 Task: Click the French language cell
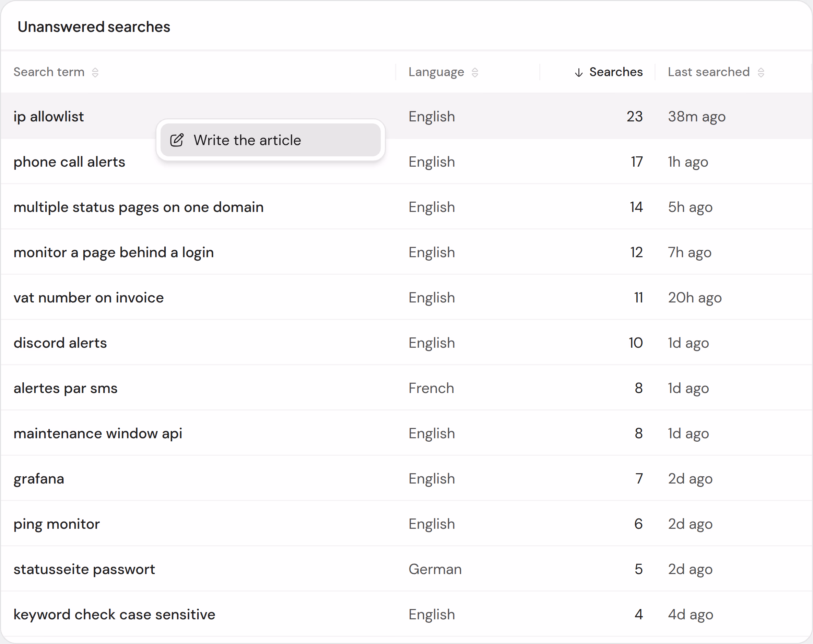click(x=432, y=388)
